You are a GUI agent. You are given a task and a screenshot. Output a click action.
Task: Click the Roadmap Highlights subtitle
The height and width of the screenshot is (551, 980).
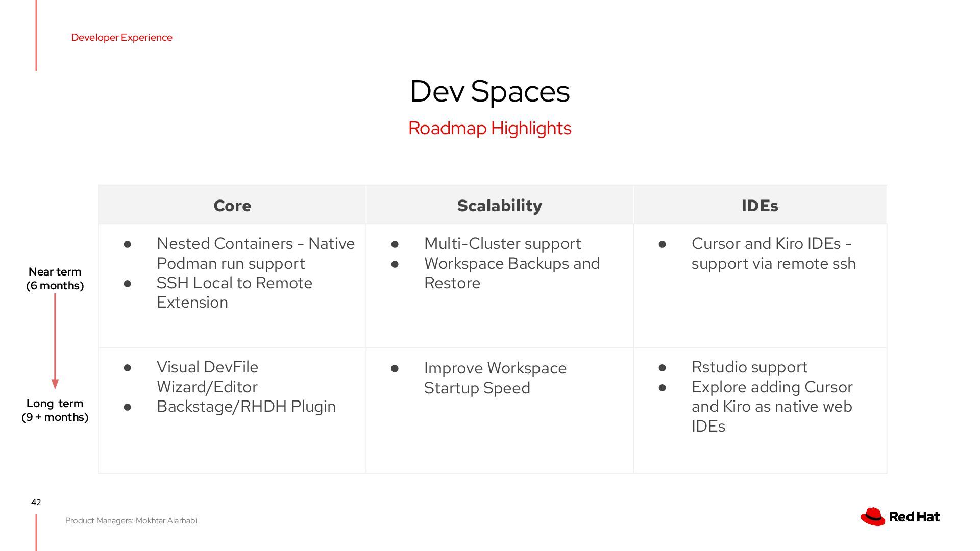click(489, 128)
